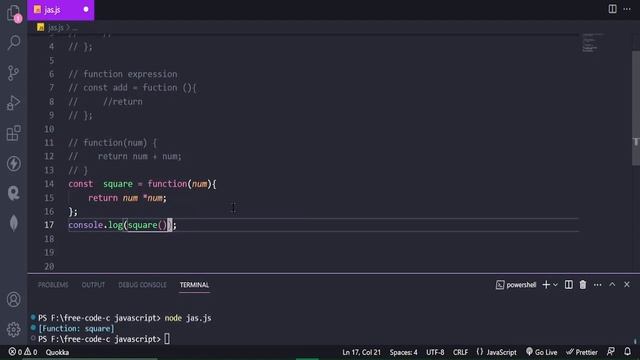Click the editor vertical scrollbar

click(636, 108)
